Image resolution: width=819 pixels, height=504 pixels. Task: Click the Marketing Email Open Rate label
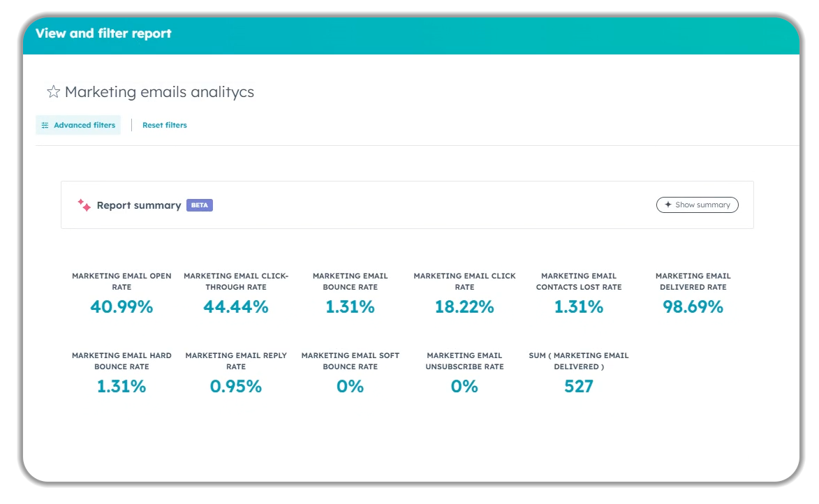point(121,281)
